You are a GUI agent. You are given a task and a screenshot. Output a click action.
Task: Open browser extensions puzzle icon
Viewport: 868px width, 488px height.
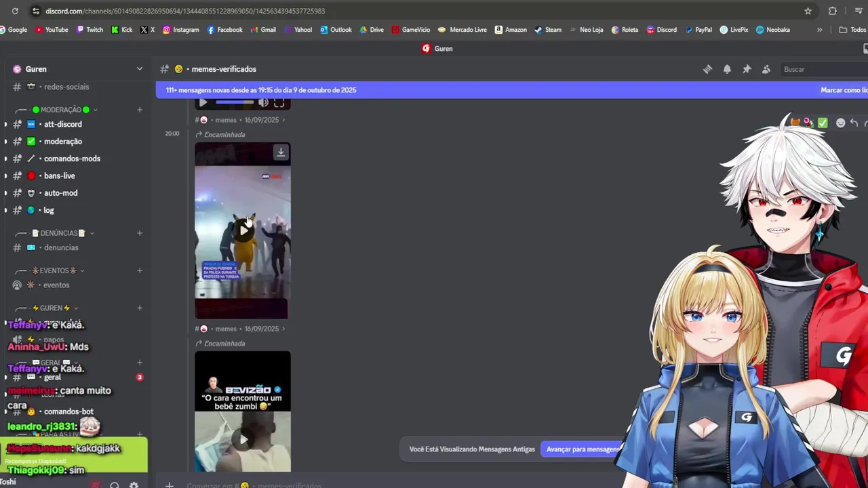833,11
